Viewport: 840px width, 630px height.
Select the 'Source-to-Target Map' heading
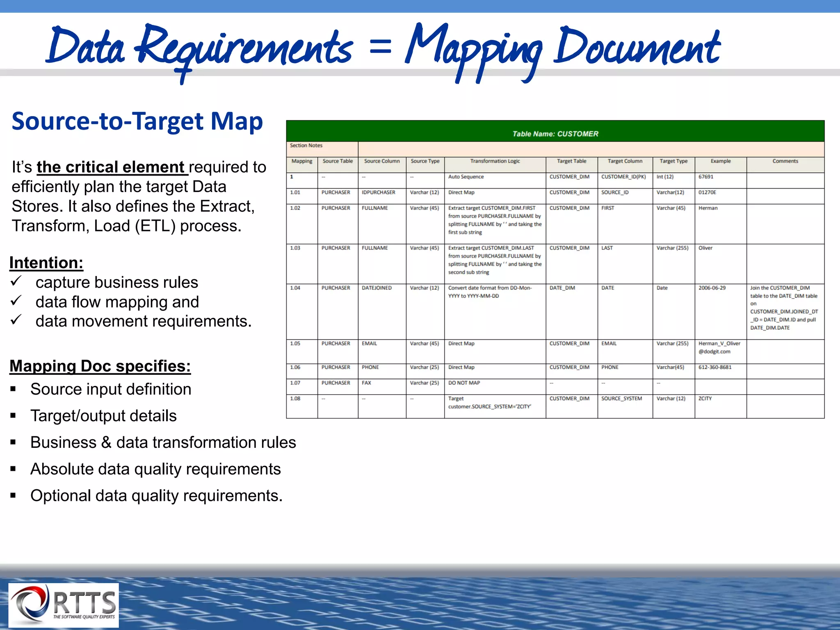pos(137,121)
